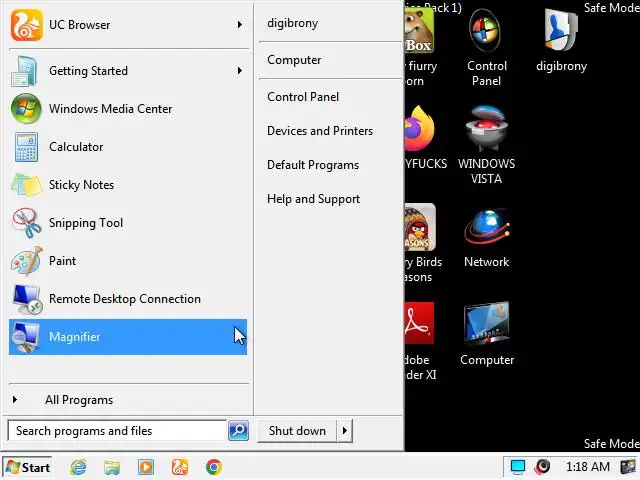640x480 pixels.
Task: Open Sticky Notes icon
Action: coord(26,185)
